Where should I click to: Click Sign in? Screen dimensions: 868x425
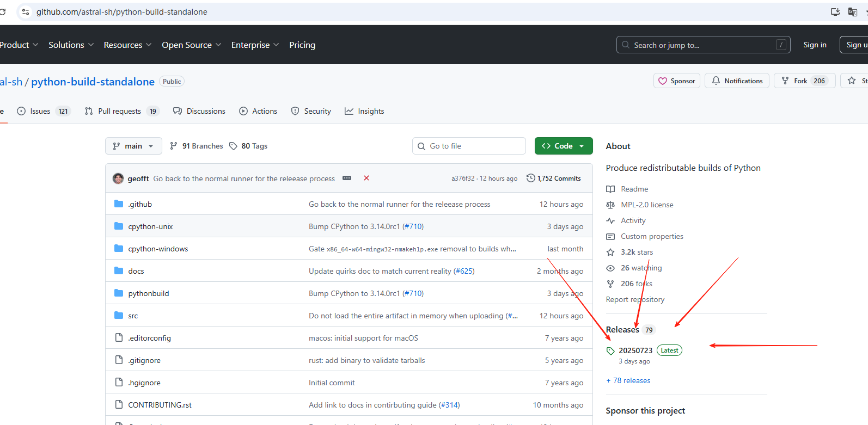[x=815, y=45]
